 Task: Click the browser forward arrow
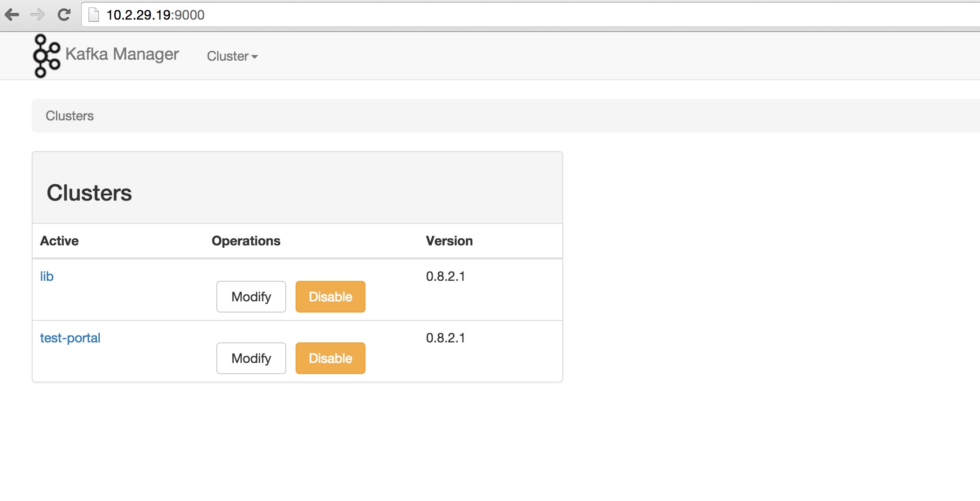coord(37,15)
